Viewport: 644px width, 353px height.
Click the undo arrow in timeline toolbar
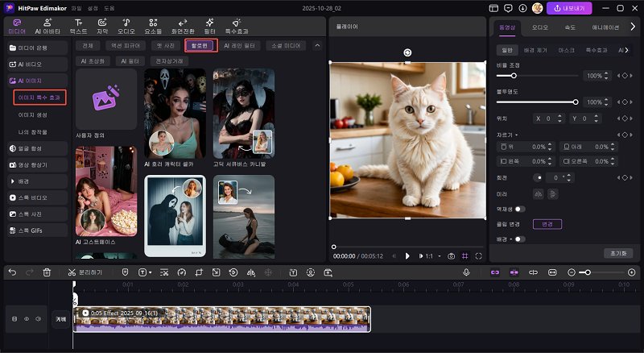[12, 272]
